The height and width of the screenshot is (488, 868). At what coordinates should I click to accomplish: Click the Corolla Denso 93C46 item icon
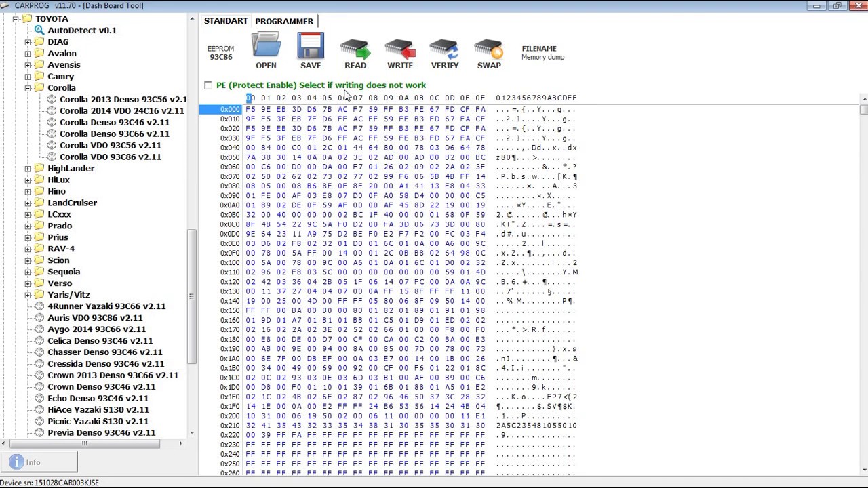click(x=52, y=122)
